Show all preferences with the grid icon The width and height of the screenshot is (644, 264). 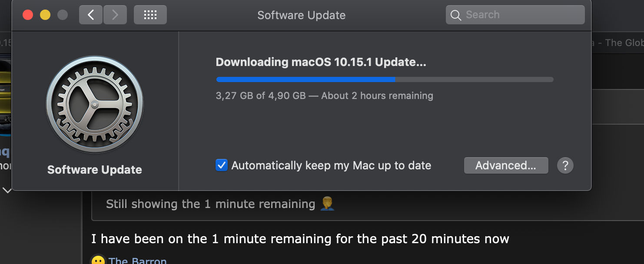tap(150, 15)
